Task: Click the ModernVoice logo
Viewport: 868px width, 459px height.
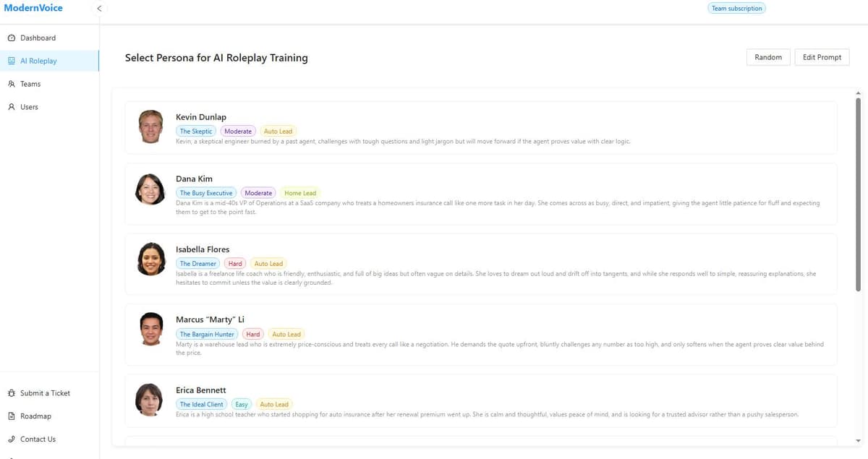Action: coord(34,8)
